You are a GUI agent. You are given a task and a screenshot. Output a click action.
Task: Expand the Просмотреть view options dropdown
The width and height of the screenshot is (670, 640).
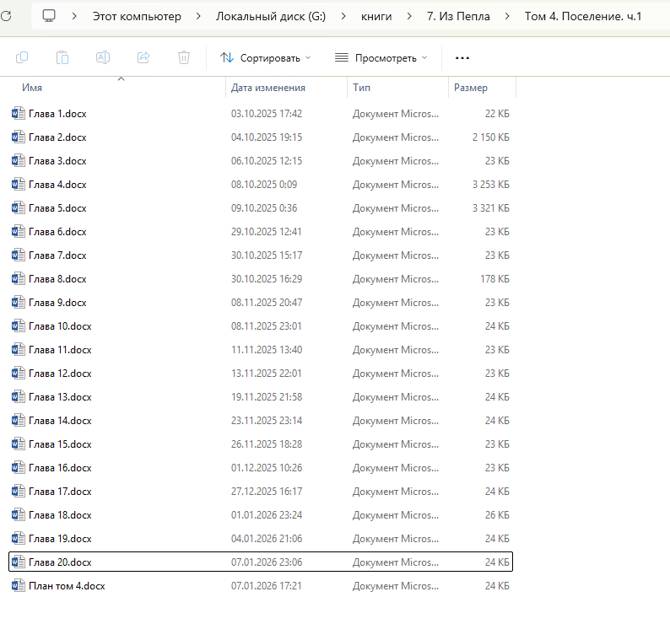381,58
